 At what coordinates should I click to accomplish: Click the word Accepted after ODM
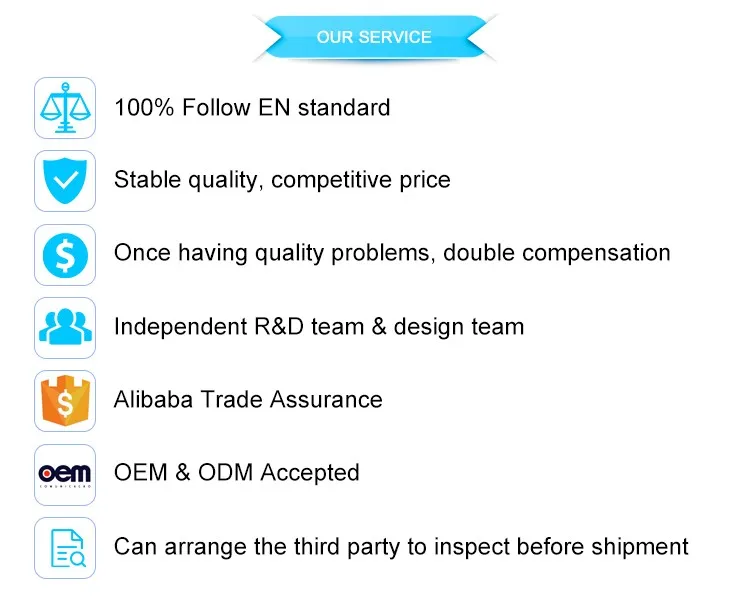tap(310, 473)
